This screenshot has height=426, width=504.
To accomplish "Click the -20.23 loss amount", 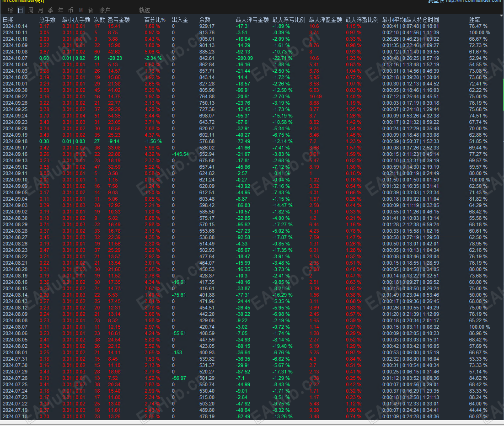I will coord(115,59).
